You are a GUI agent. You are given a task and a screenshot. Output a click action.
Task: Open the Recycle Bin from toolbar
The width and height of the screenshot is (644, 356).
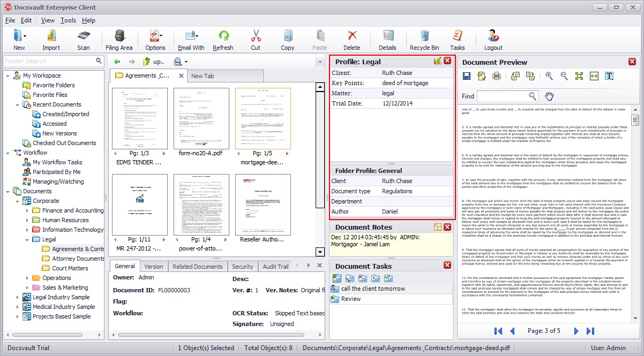424,40
